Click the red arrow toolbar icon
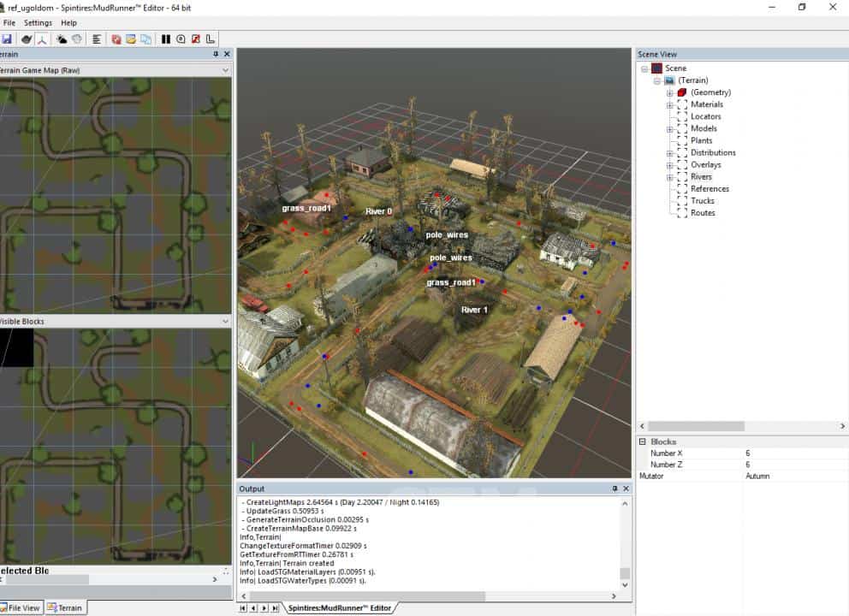 click(x=196, y=39)
